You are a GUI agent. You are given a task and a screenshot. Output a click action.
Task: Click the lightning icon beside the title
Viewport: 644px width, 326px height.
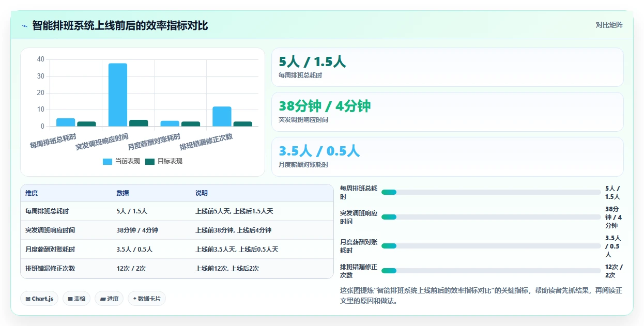click(25, 25)
